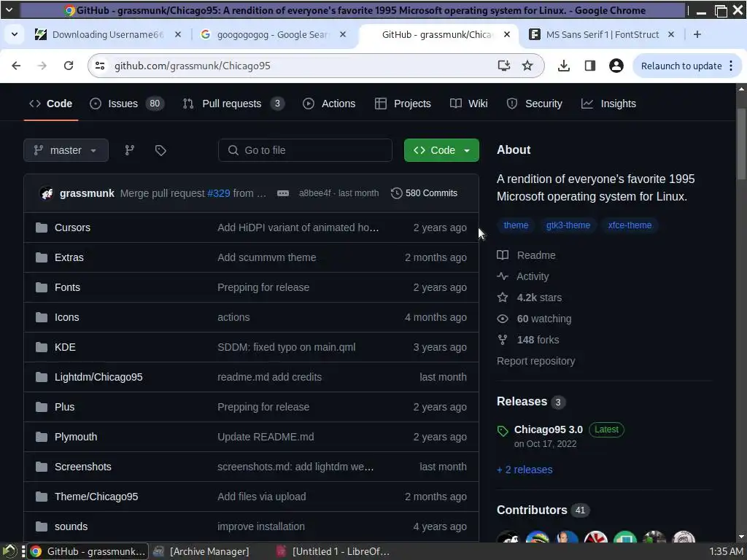Bookmark this page with the star icon
The height and width of the screenshot is (560, 747).
point(527,66)
